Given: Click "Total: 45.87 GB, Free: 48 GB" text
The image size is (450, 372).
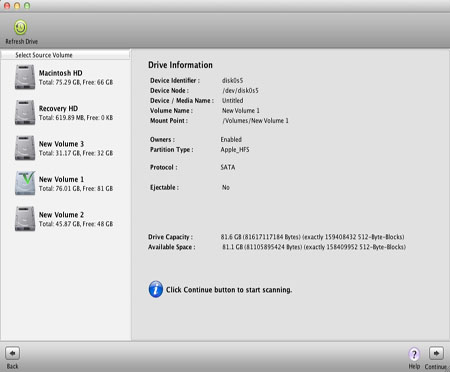Looking at the screenshot, I should coord(76,224).
